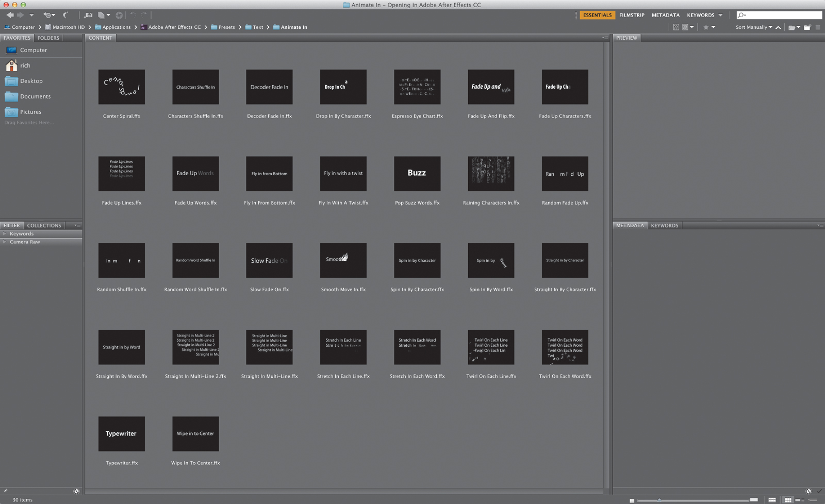This screenshot has width=825, height=504.
Task: Click Adobe After Effects CC breadcrumb
Action: point(171,27)
